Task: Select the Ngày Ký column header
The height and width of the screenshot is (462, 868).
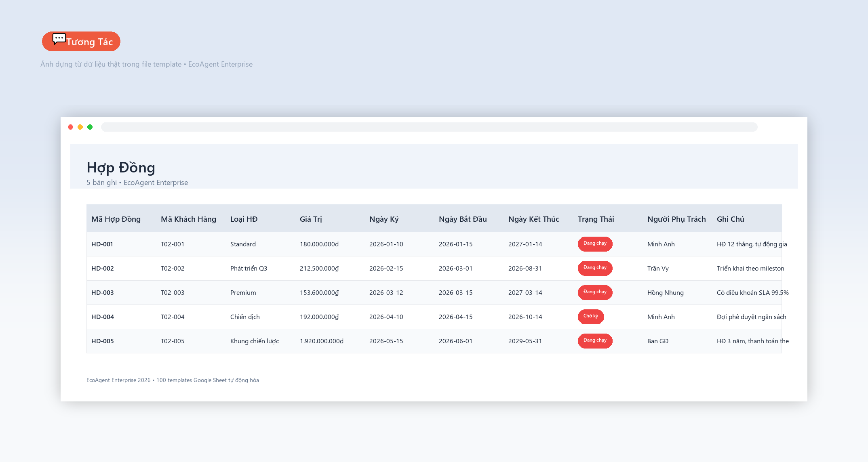Action: coord(384,219)
